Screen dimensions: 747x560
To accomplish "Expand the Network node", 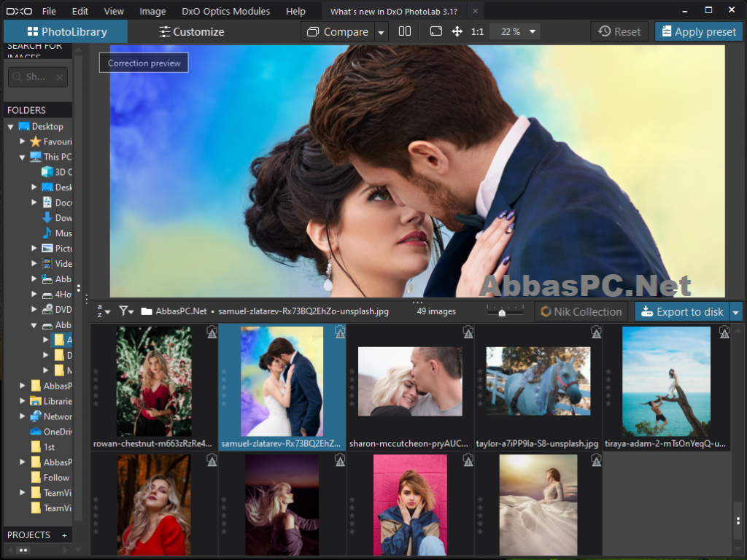I will [x=22, y=416].
